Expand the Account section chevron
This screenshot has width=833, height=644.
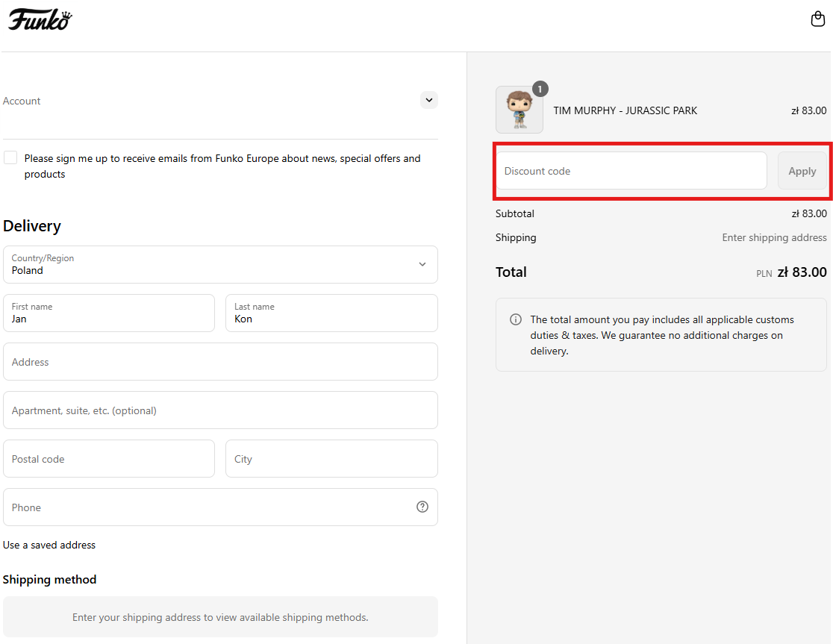point(428,100)
